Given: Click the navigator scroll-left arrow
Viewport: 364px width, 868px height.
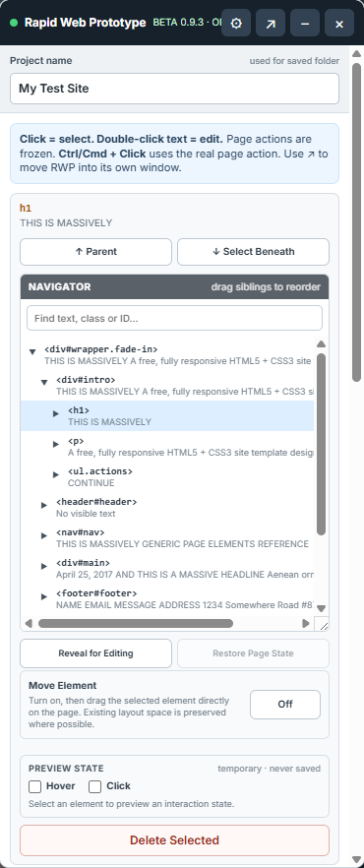Looking at the screenshot, I should 29,623.
